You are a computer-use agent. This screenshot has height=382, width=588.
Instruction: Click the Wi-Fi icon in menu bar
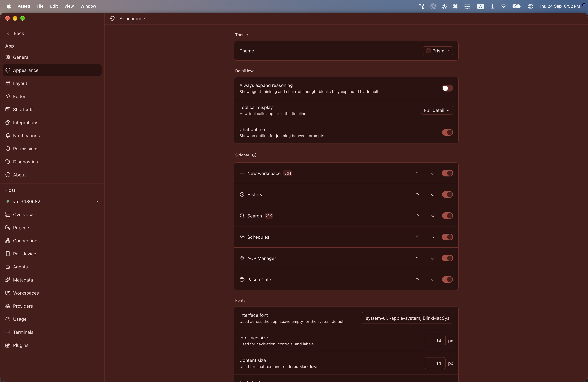coord(503,6)
